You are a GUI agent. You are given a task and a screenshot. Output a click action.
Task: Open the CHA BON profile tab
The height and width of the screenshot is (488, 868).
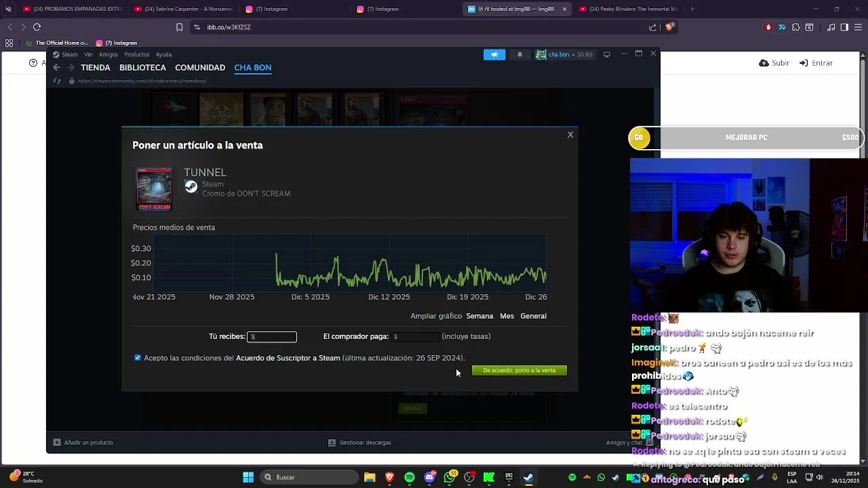[253, 68]
